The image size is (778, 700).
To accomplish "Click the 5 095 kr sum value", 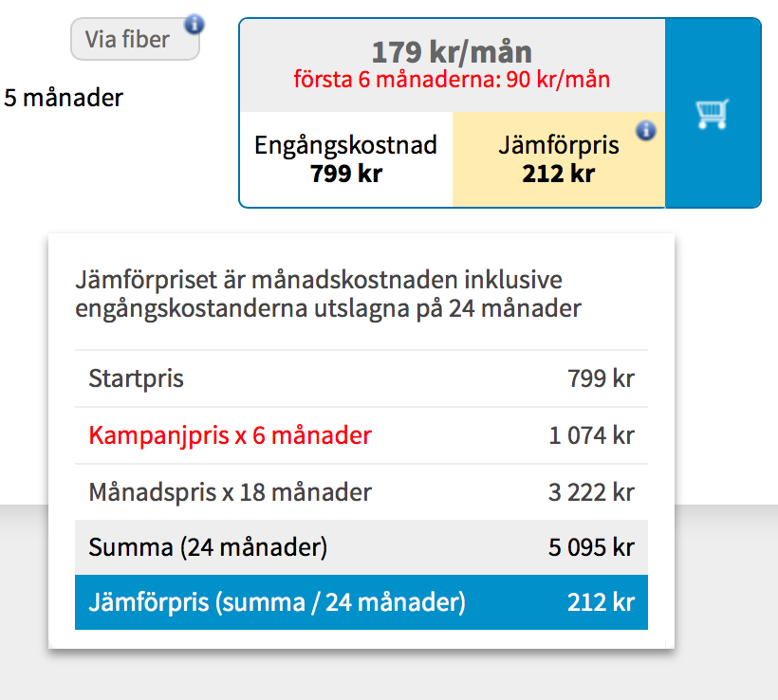I will click(592, 547).
